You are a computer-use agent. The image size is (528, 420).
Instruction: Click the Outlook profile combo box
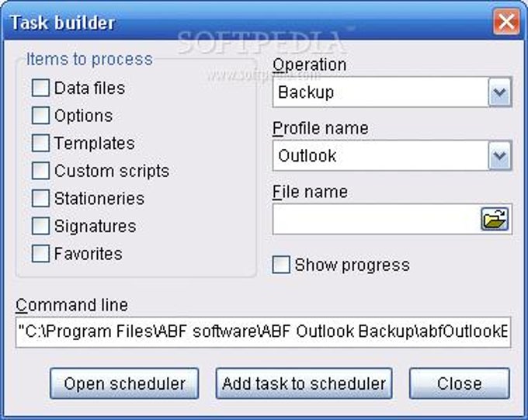[x=380, y=157]
